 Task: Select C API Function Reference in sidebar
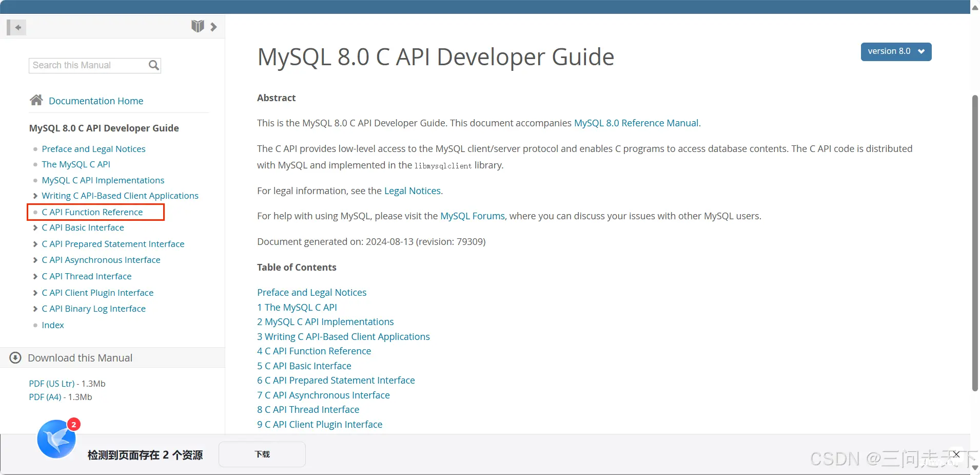(92, 212)
